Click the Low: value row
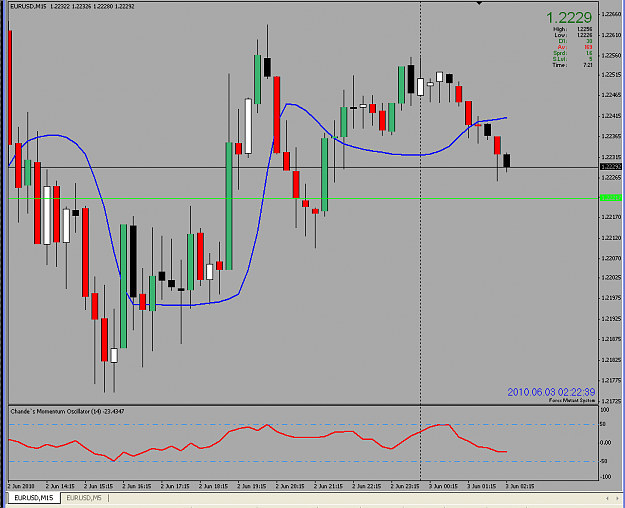The image size is (625, 508). [572, 35]
